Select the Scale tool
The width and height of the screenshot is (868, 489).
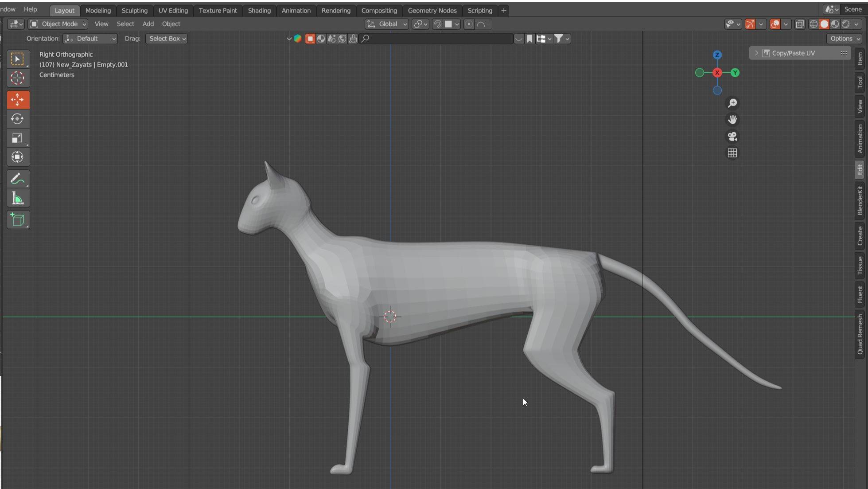(18, 138)
